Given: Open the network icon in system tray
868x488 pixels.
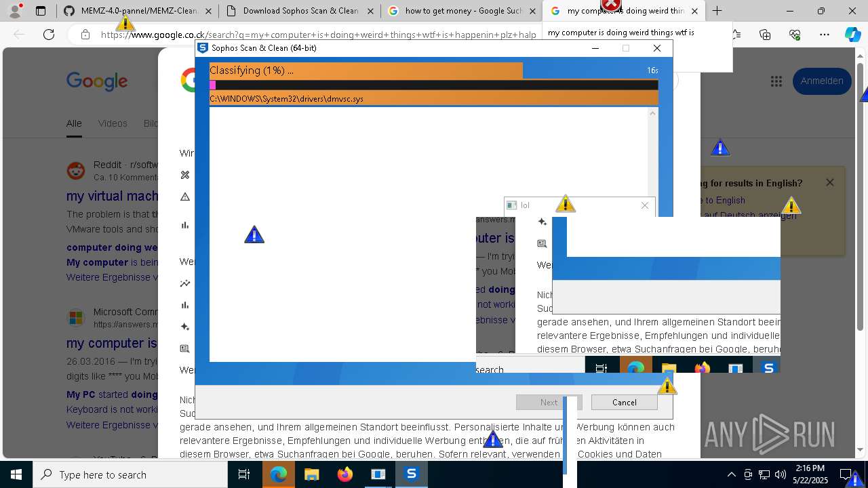Looking at the screenshot, I should click(x=764, y=474).
